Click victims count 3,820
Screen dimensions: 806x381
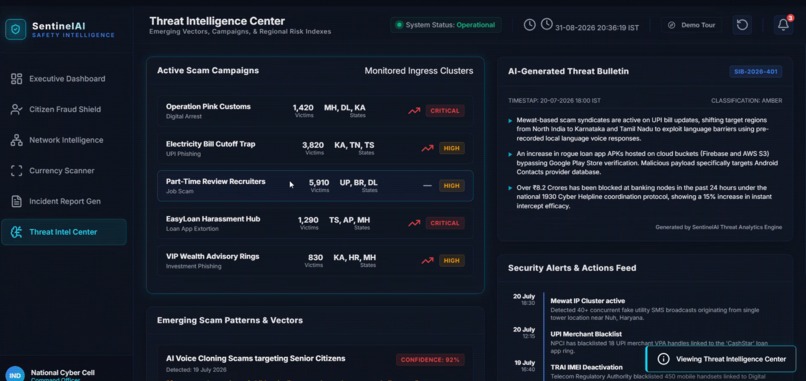(x=313, y=145)
